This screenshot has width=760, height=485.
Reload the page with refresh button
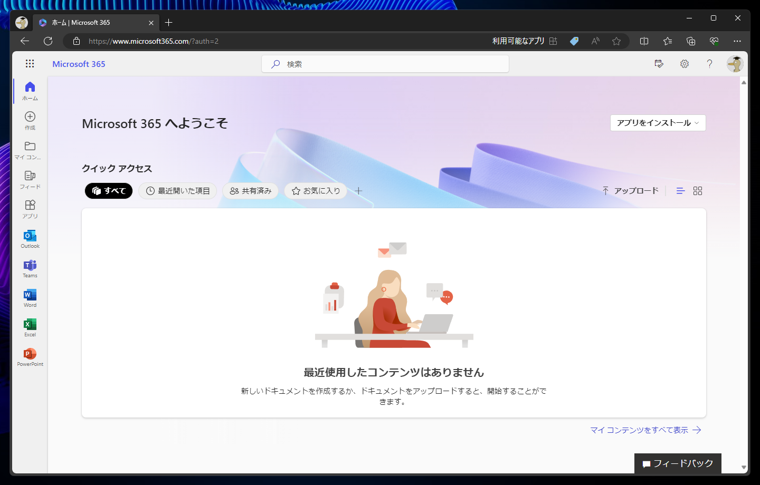click(x=48, y=41)
